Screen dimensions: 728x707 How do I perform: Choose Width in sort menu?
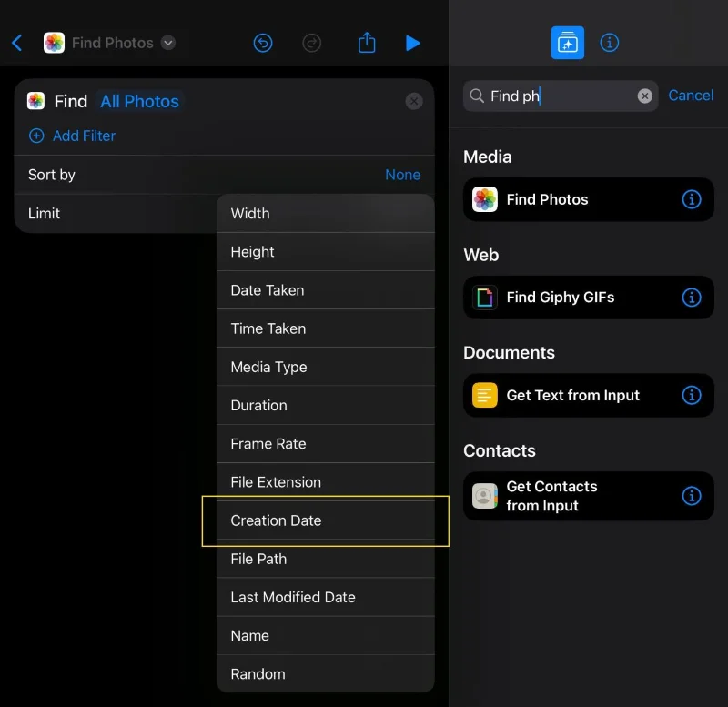[x=326, y=213]
